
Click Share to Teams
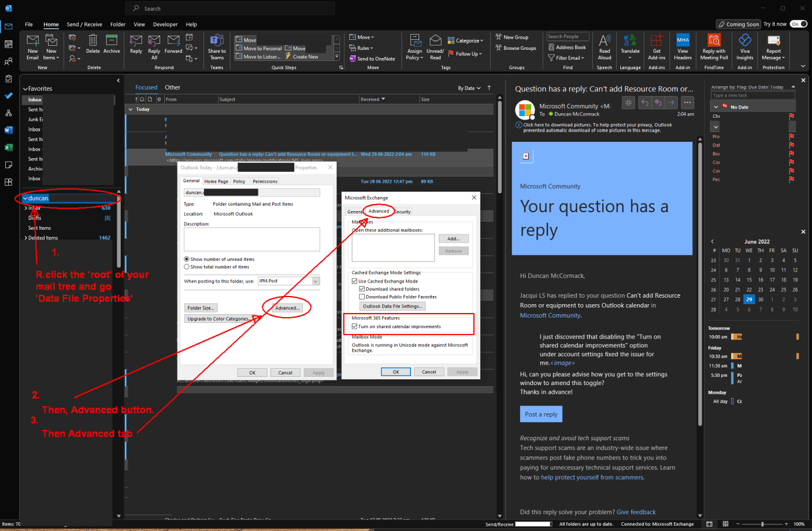point(217,47)
